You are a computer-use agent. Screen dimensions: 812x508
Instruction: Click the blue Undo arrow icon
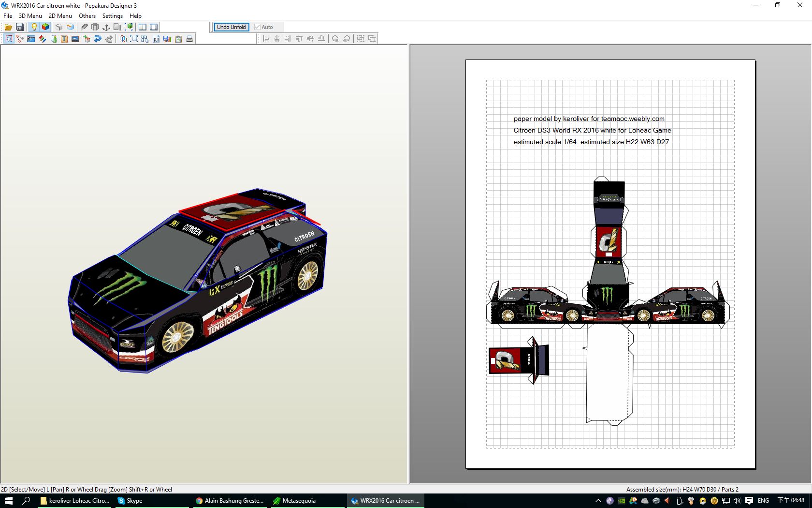(98, 39)
